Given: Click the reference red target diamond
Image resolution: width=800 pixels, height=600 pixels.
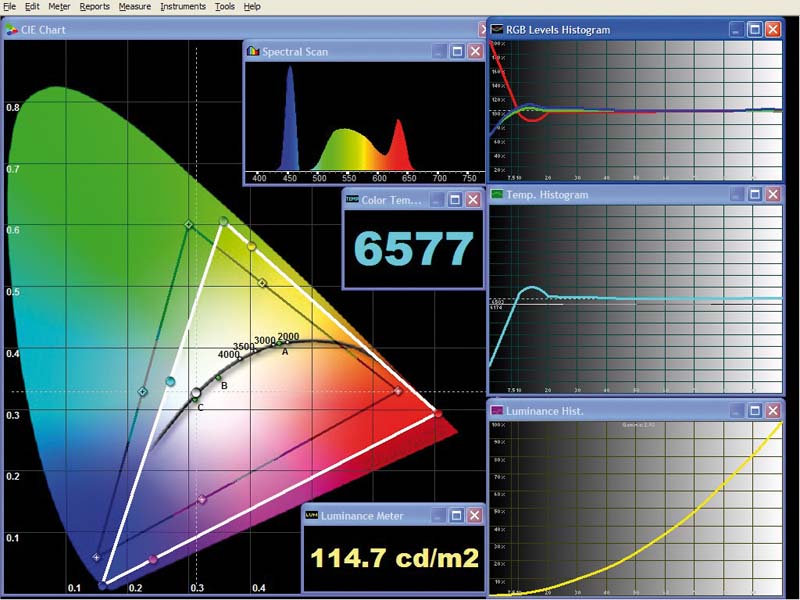Looking at the screenshot, I should pyautogui.click(x=398, y=391).
